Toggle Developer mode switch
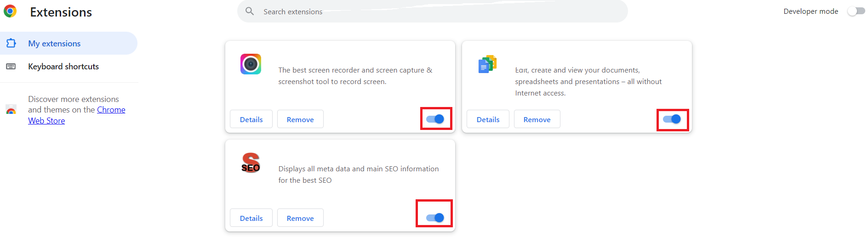 click(857, 11)
